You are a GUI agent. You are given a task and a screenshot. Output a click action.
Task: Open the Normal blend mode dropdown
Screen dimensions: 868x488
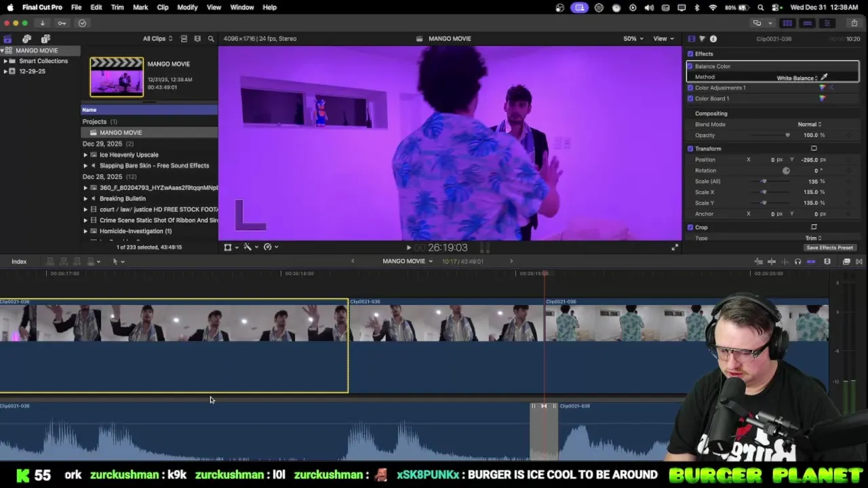point(810,124)
